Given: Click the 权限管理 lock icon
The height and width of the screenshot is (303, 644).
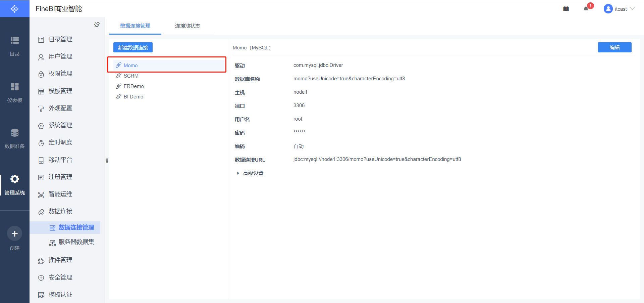Looking at the screenshot, I should 41,74.
